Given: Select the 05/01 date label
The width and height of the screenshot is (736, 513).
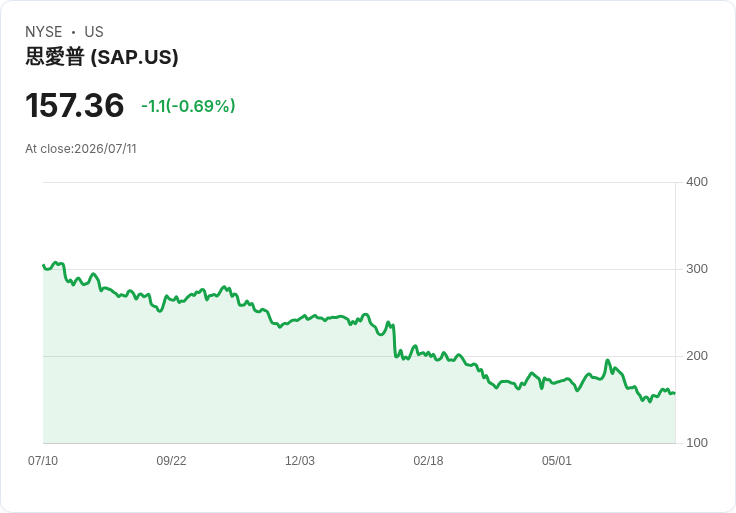Looking at the screenshot, I should tap(557, 460).
